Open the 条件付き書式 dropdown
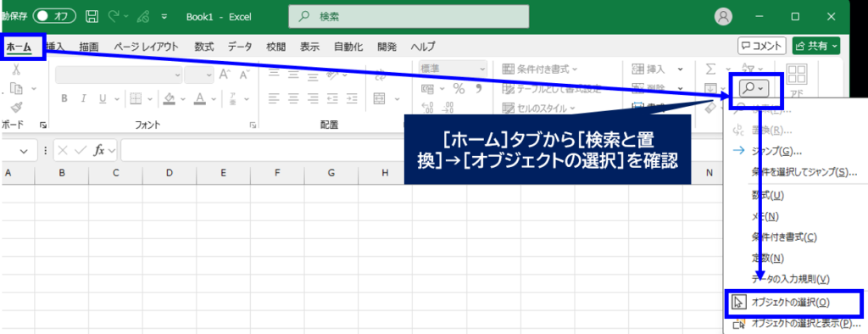 [x=540, y=70]
